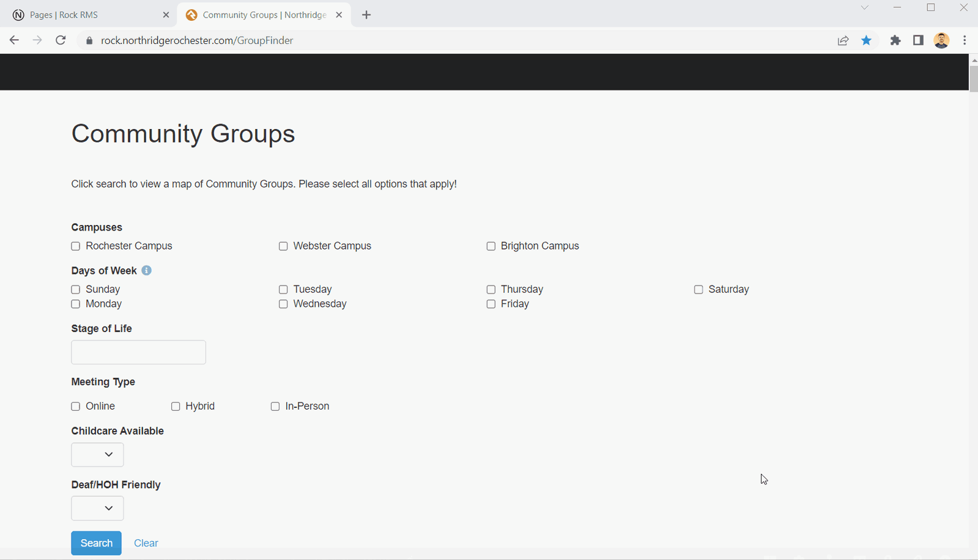Viewport: 978px width, 560px height.
Task: Click the share page icon
Action: coord(843,40)
